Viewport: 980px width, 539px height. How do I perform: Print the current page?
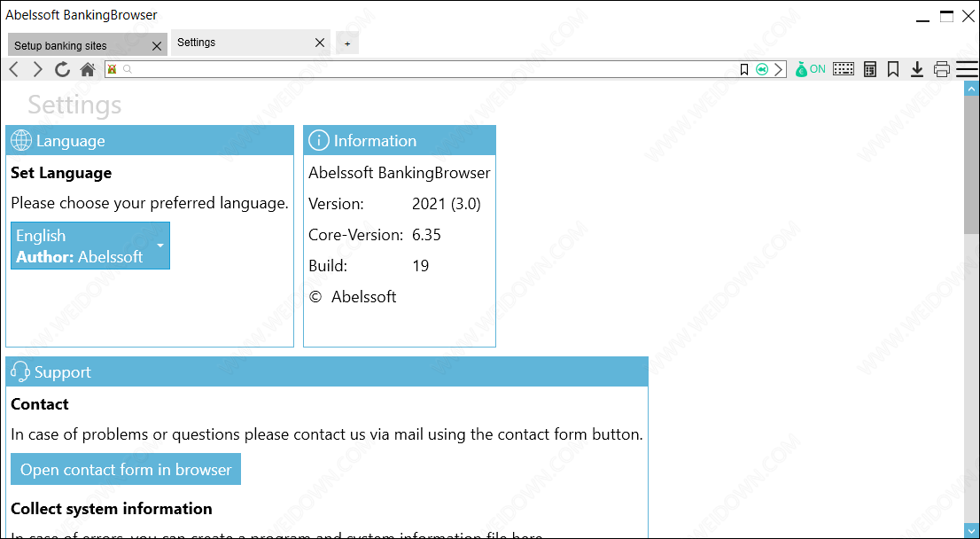(x=942, y=69)
